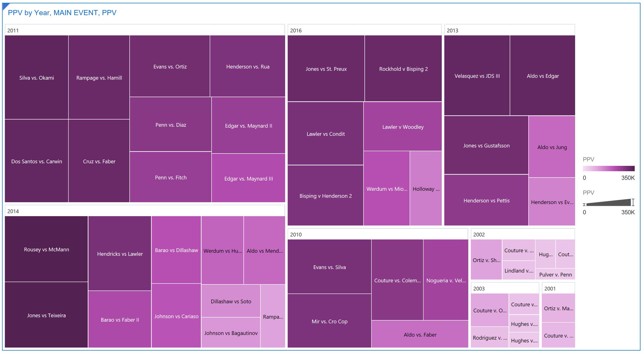Select the Jones vs Gustafsson tile
The image size is (644, 355).
click(x=486, y=145)
